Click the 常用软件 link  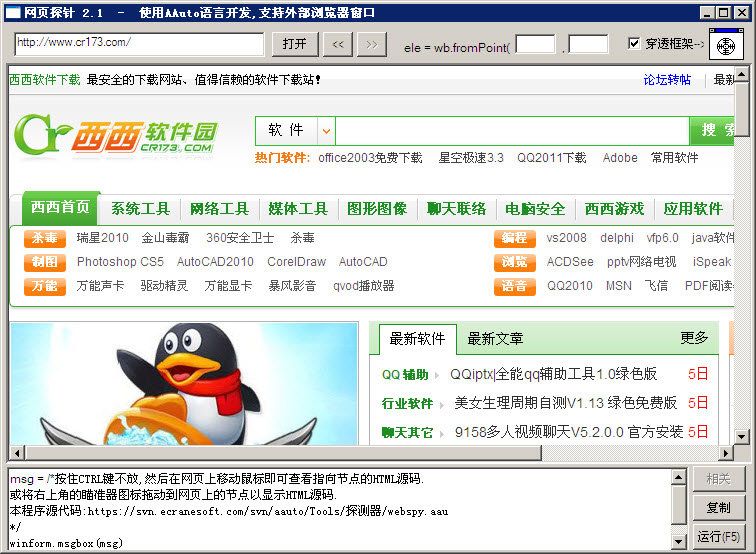click(x=675, y=158)
